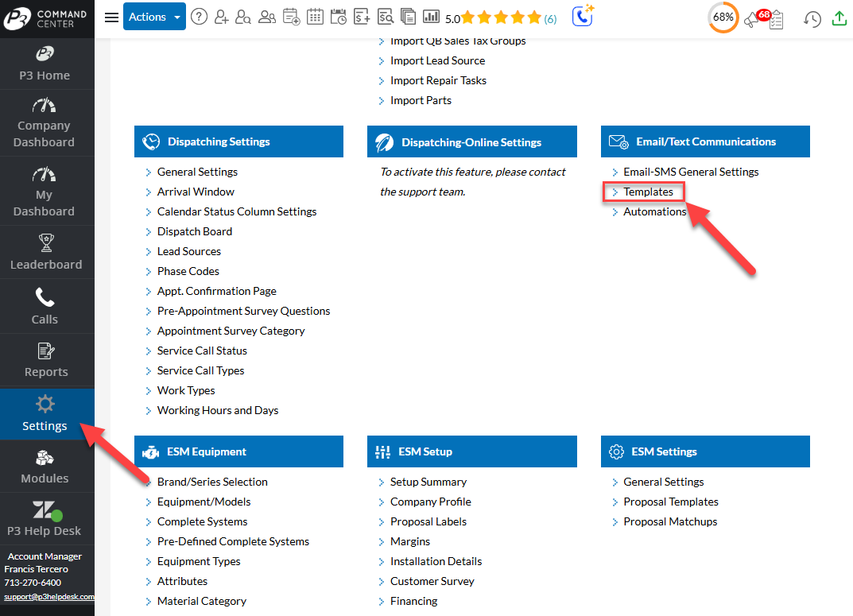Click chevron beside Proposal Templates

click(x=615, y=502)
